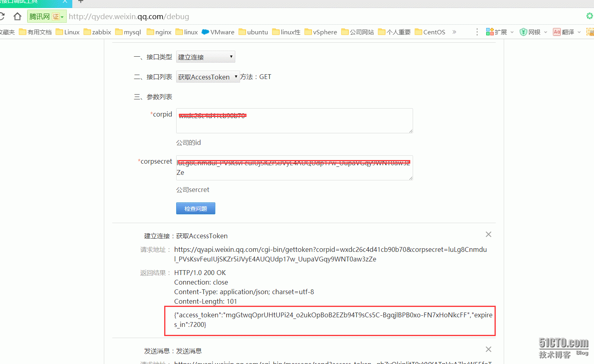Open the 扩展 extensions dropdown
The width and height of the screenshot is (594, 364).
point(500,32)
